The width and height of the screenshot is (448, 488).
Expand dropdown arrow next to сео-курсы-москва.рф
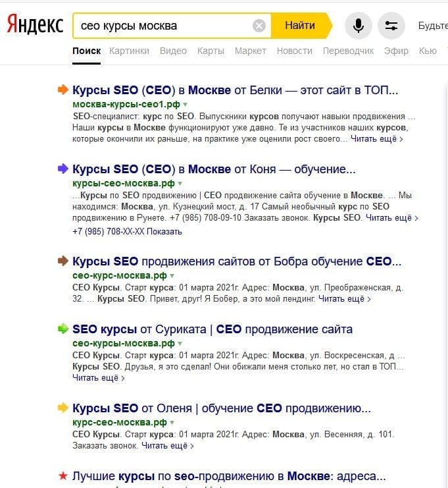pos(180,344)
